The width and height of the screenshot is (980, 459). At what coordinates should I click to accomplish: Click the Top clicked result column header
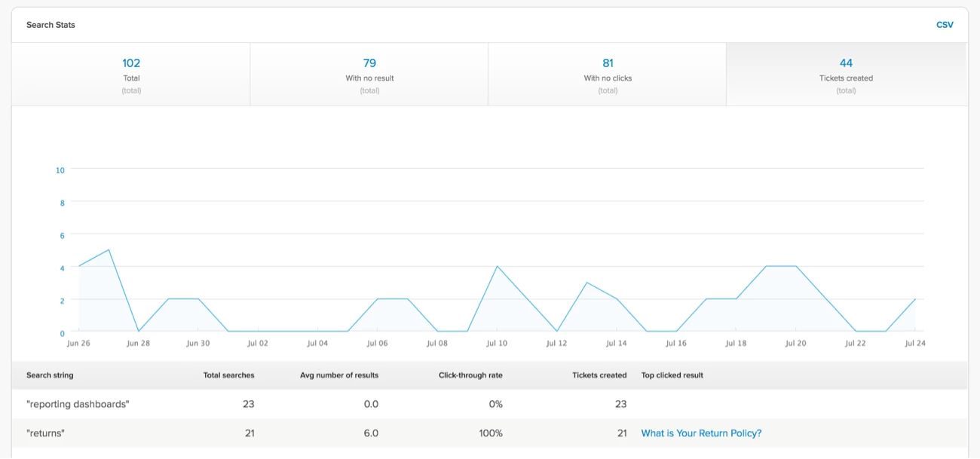(x=672, y=375)
